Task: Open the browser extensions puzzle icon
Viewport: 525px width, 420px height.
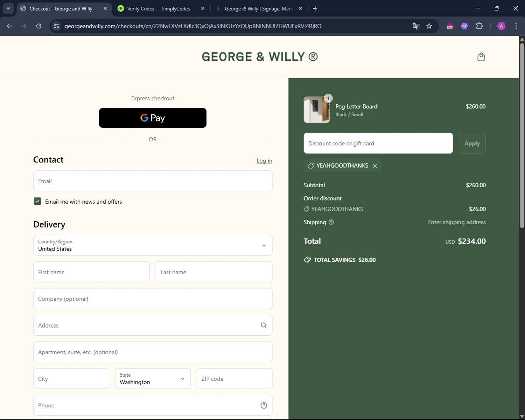Action: pos(479,26)
